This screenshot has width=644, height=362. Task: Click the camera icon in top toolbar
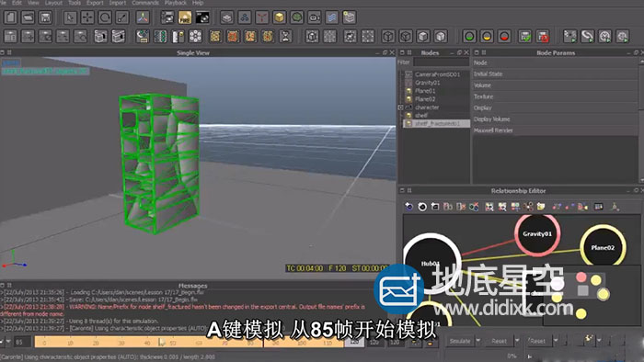tap(315, 17)
